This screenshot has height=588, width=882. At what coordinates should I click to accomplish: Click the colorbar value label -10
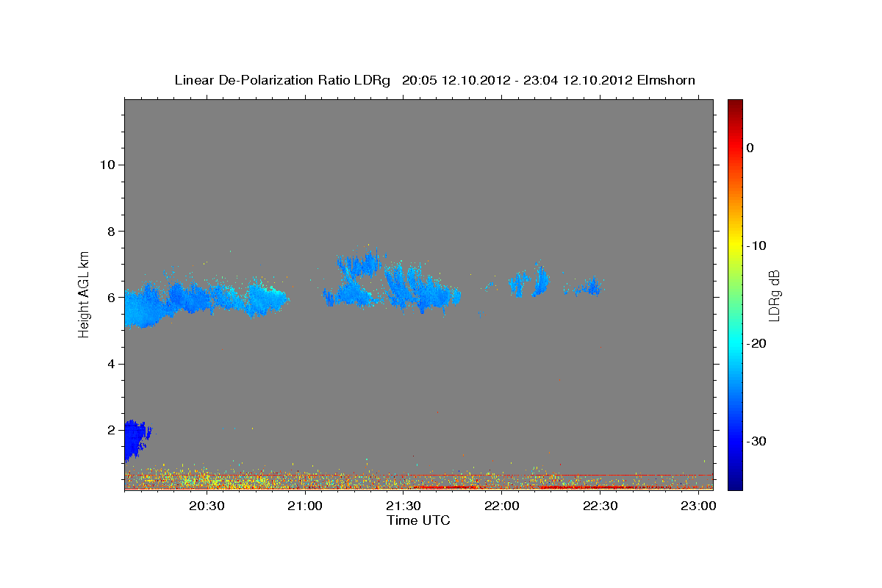[756, 245]
